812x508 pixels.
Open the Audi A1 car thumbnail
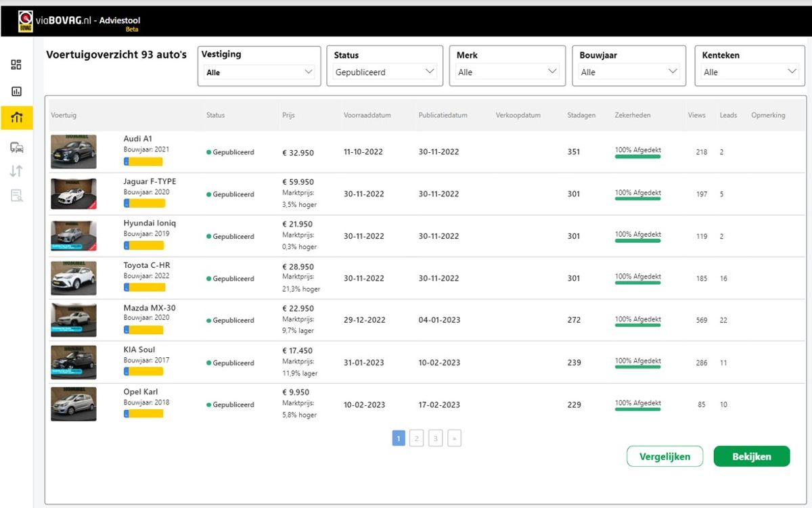[x=73, y=152]
